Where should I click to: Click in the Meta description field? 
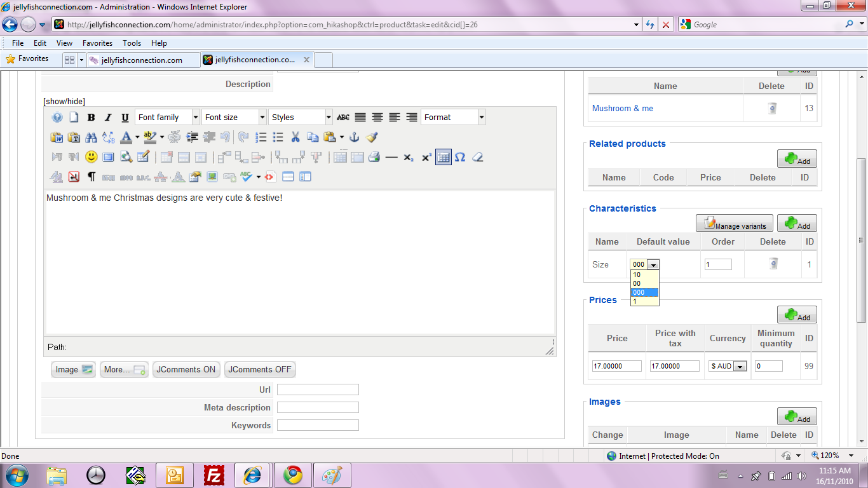[x=318, y=407]
